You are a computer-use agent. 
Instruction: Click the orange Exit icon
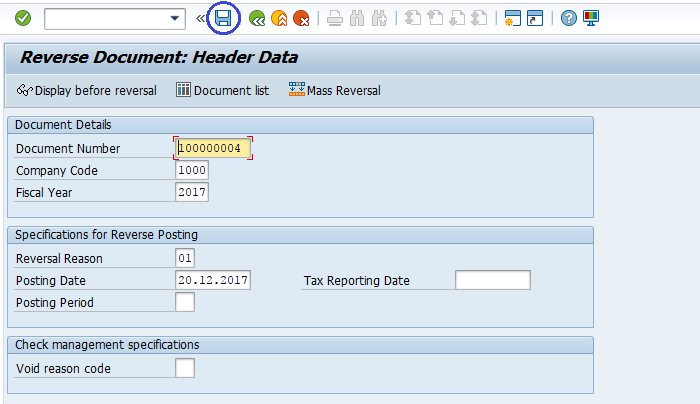(x=279, y=18)
